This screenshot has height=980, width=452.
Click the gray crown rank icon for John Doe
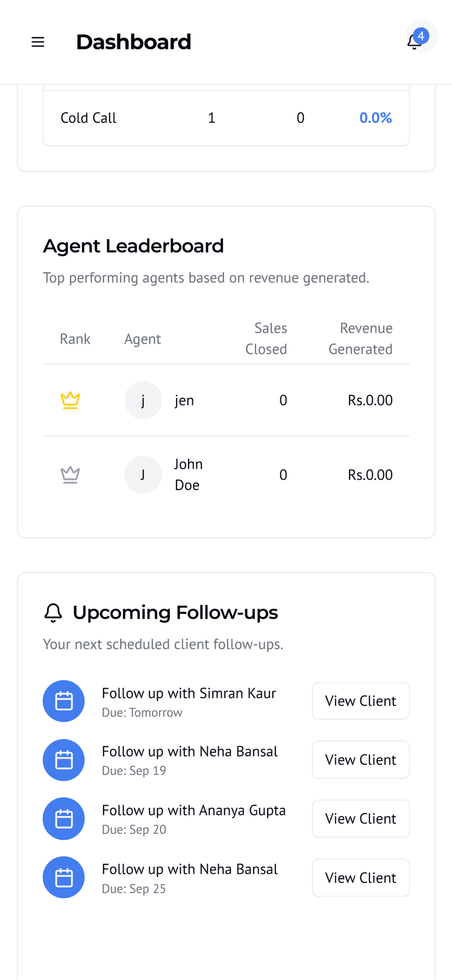click(71, 475)
